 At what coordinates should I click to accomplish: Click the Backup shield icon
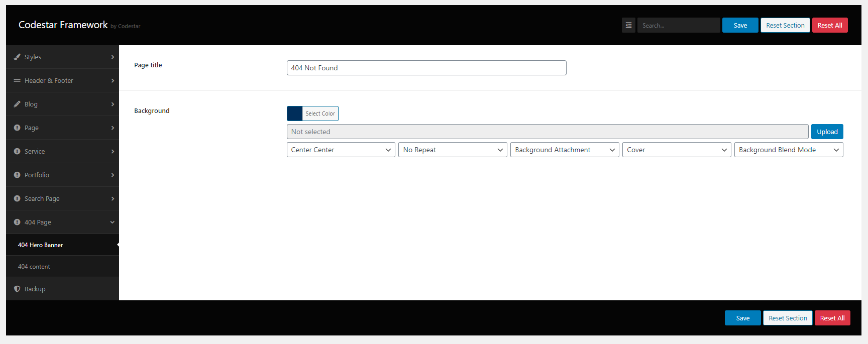(x=17, y=289)
